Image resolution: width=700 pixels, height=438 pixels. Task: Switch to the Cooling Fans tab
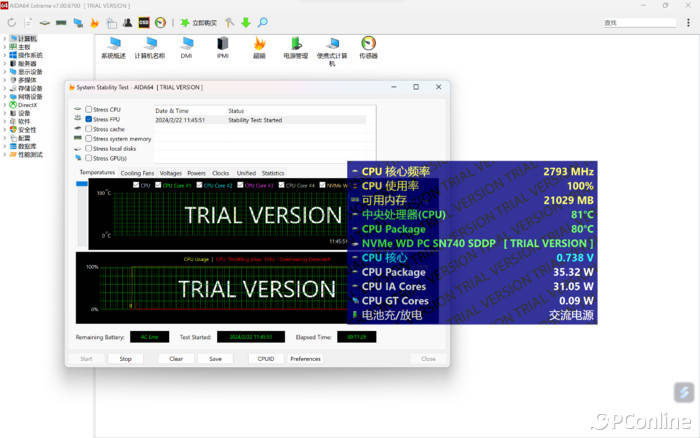[x=137, y=173]
